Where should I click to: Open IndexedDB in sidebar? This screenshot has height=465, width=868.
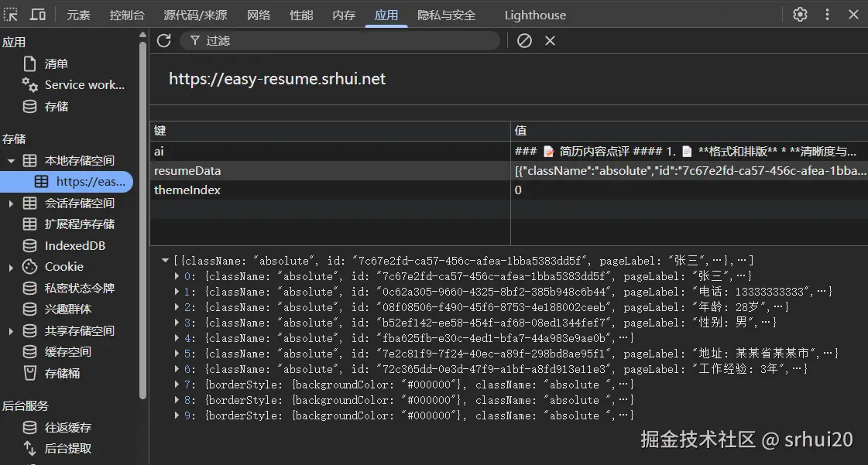(75, 245)
